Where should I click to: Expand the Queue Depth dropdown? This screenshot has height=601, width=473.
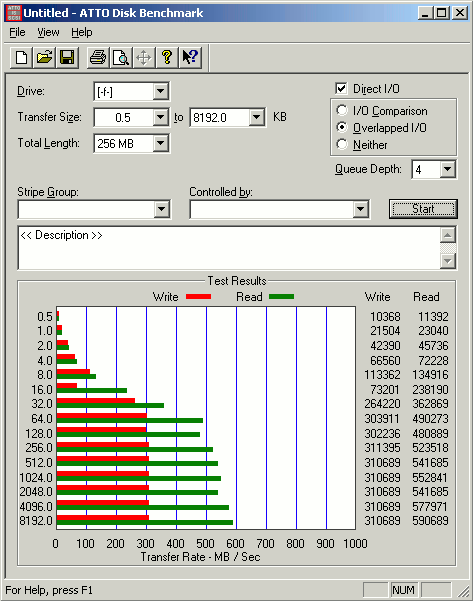[448, 169]
